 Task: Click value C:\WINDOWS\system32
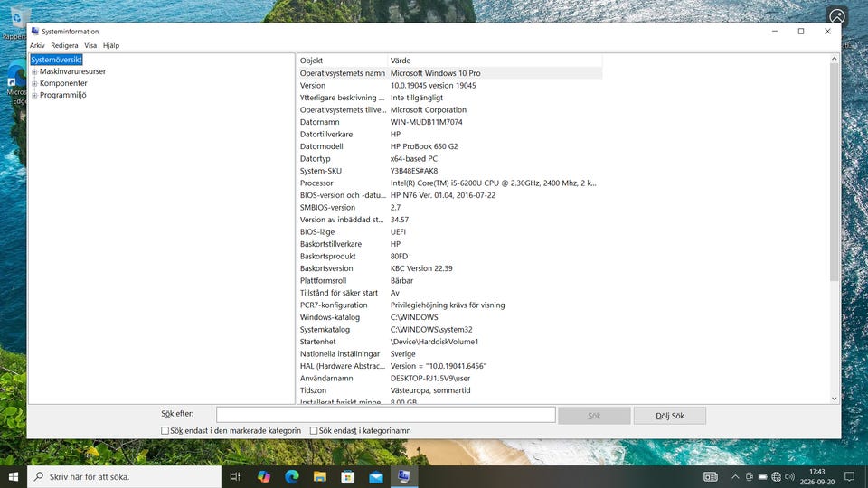click(431, 329)
